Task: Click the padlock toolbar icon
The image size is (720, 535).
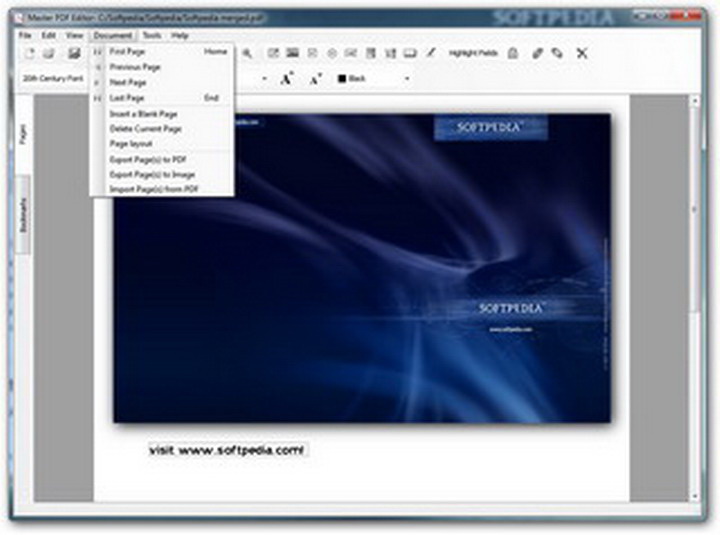Action: click(x=513, y=54)
